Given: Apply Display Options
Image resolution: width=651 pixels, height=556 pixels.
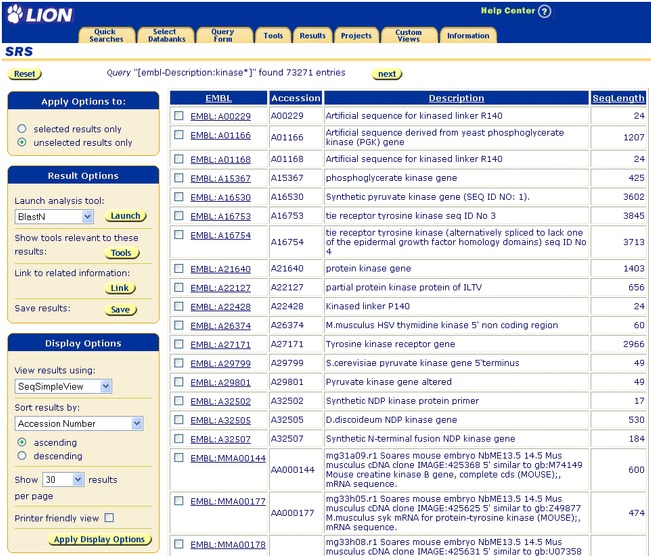Looking at the screenshot, I should tap(100, 539).
